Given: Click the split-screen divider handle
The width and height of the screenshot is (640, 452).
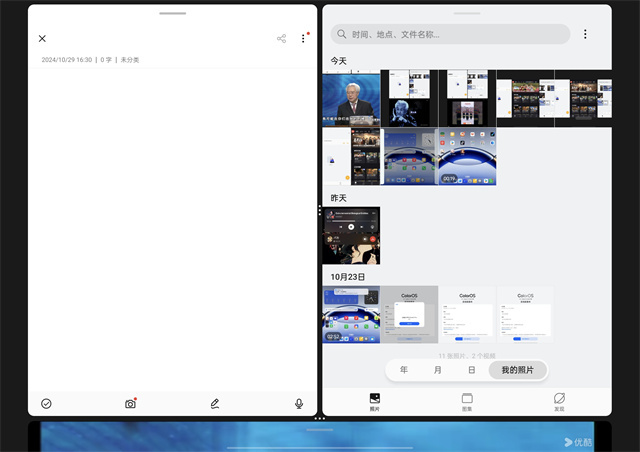Looking at the screenshot, I should tap(319, 210).
